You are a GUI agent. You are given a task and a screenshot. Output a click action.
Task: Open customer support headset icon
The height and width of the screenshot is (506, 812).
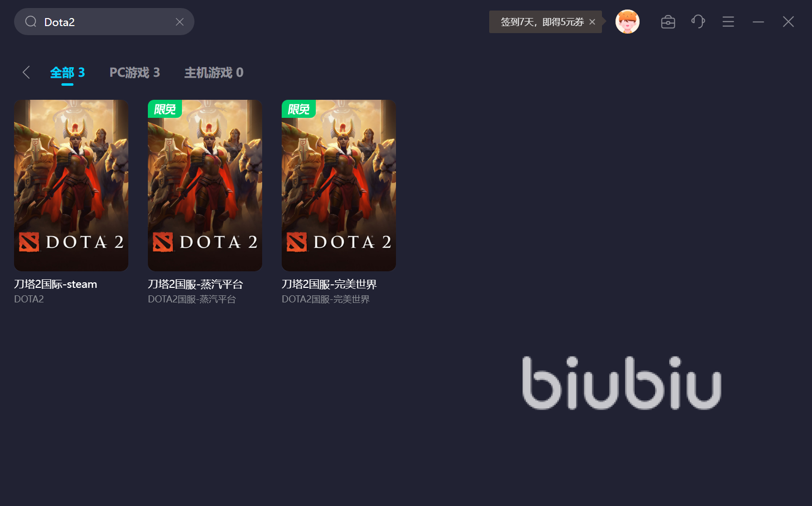pyautogui.click(x=698, y=22)
